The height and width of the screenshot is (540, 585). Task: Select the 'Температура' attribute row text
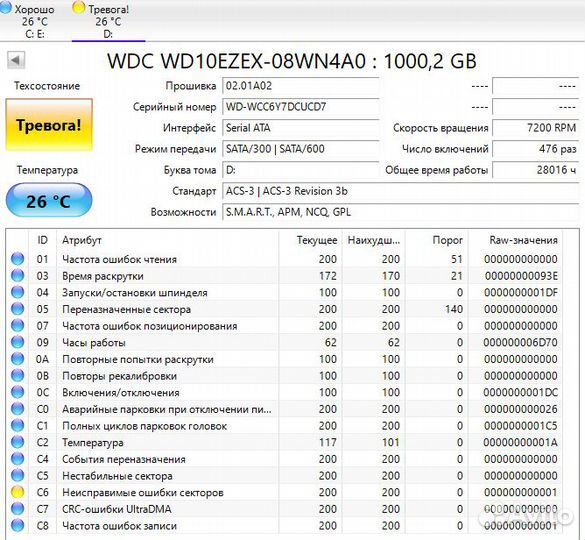pyautogui.click(x=93, y=443)
